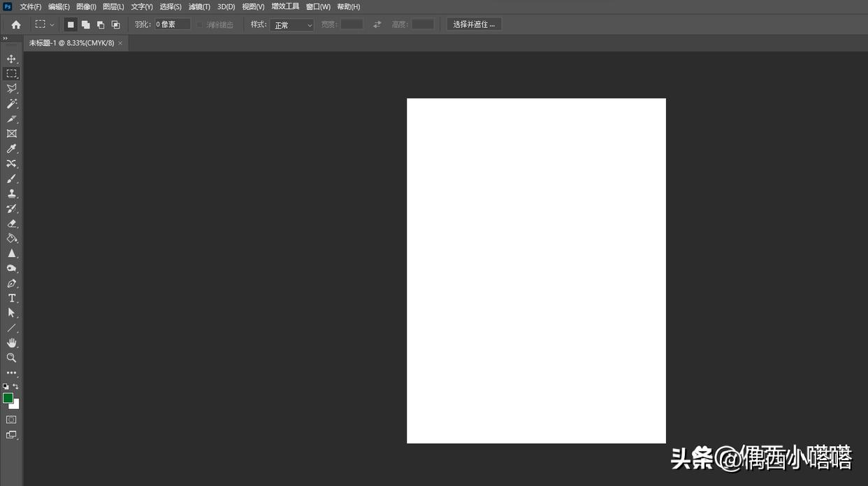This screenshot has height=486, width=868.
Task: Open the 图层(L) menu
Action: tap(113, 6)
